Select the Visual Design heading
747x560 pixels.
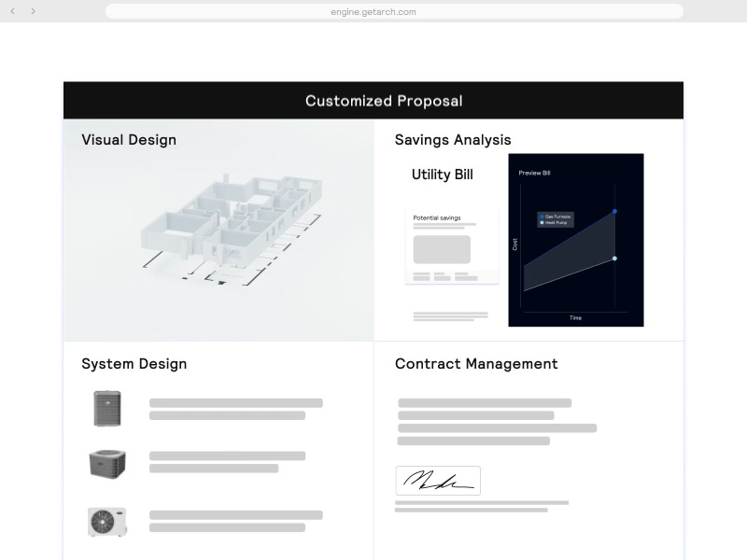pyautogui.click(x=129, y=140)
